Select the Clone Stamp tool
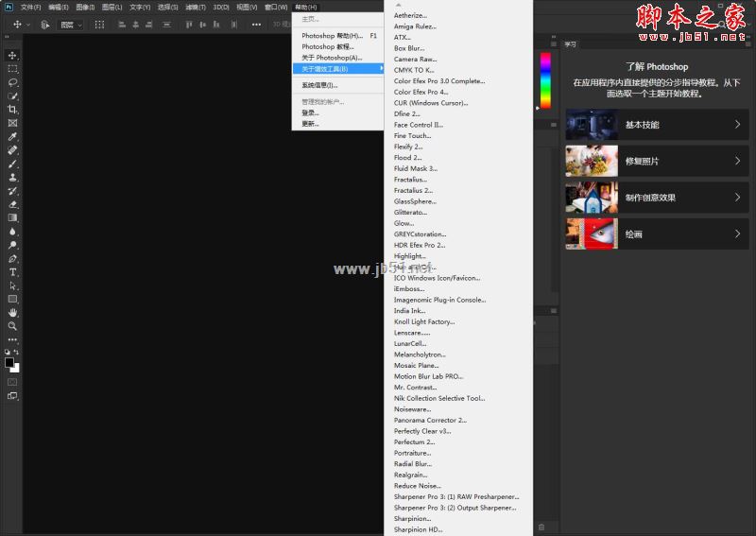 pos(12,177)
